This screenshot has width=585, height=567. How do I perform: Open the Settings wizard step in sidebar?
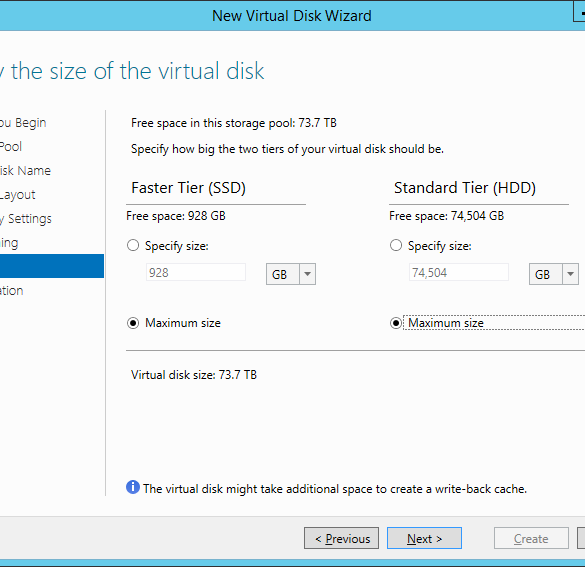click(26, 219)
